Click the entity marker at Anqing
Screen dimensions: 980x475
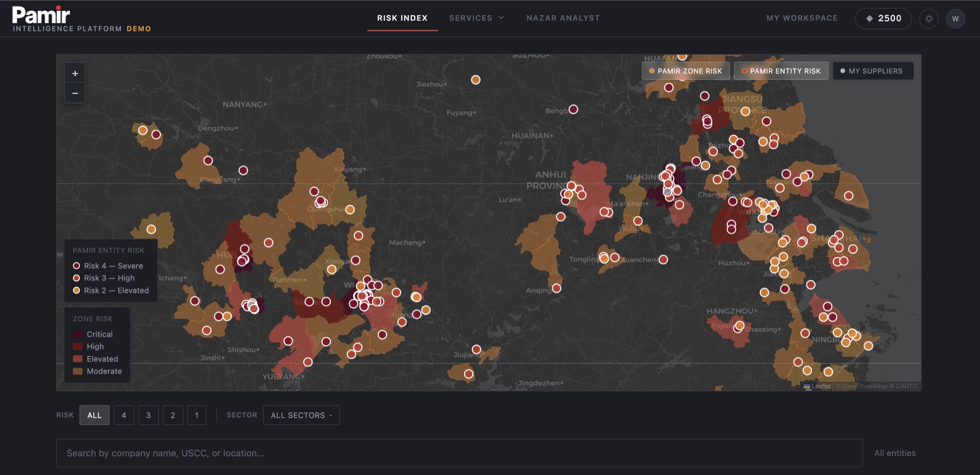[556, 288]
